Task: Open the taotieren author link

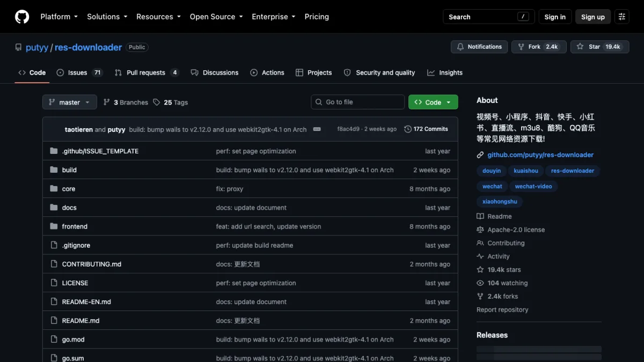Action: (79, 129)
